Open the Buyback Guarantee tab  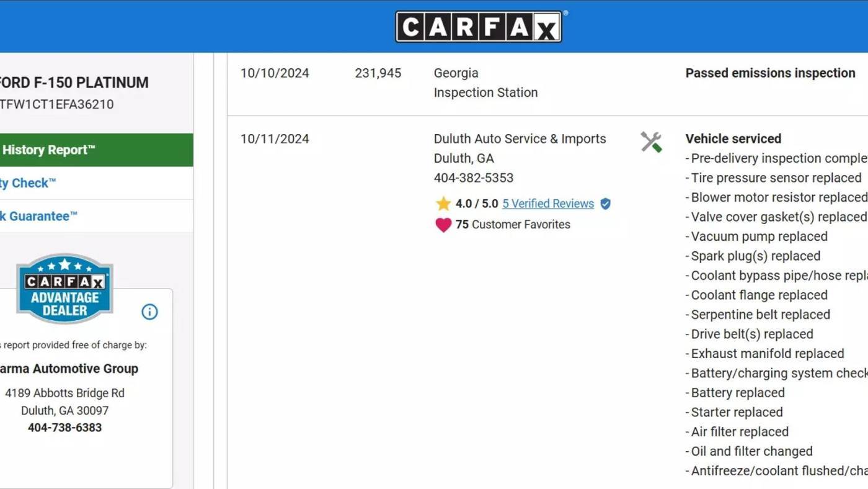(96, 217)
